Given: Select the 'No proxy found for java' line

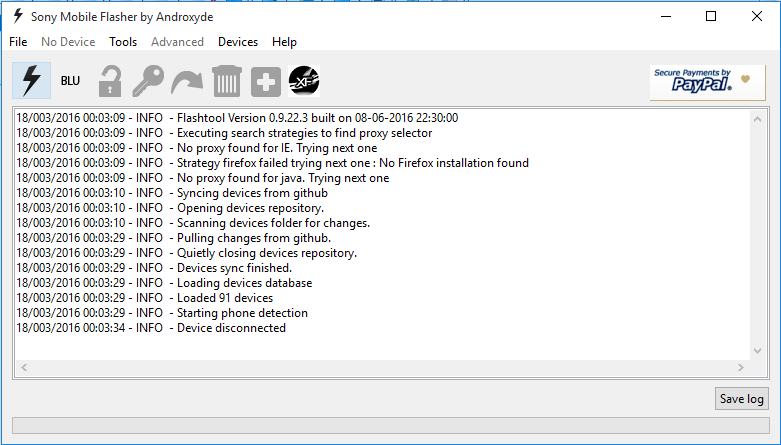Looking at the screenshot, I should [203, 177].
